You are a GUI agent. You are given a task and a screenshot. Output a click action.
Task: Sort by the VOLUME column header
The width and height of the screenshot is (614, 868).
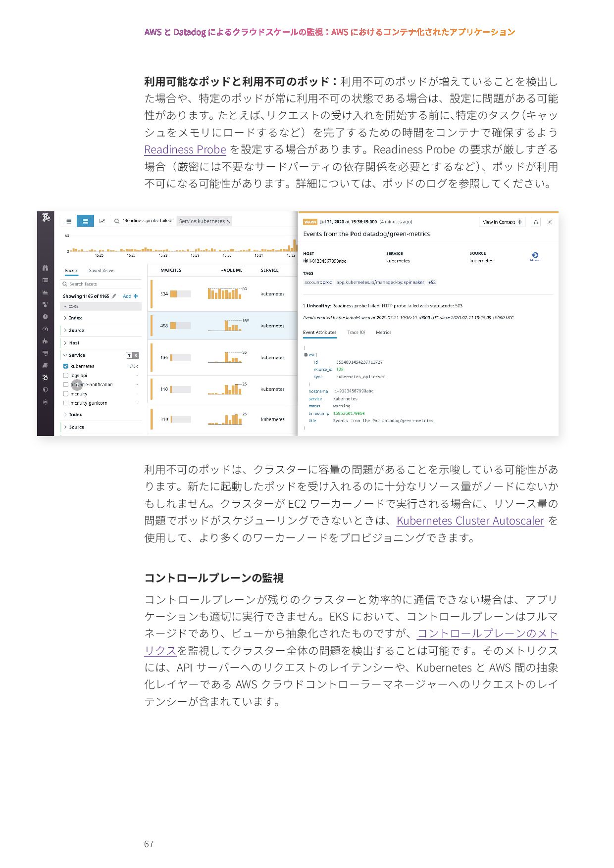[232, 270]
